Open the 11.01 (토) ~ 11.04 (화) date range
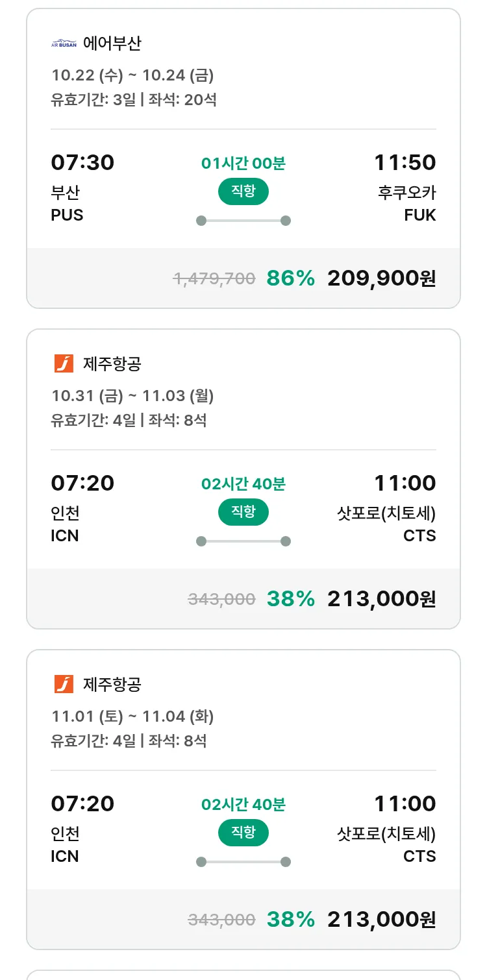 [x=132, y=717]
